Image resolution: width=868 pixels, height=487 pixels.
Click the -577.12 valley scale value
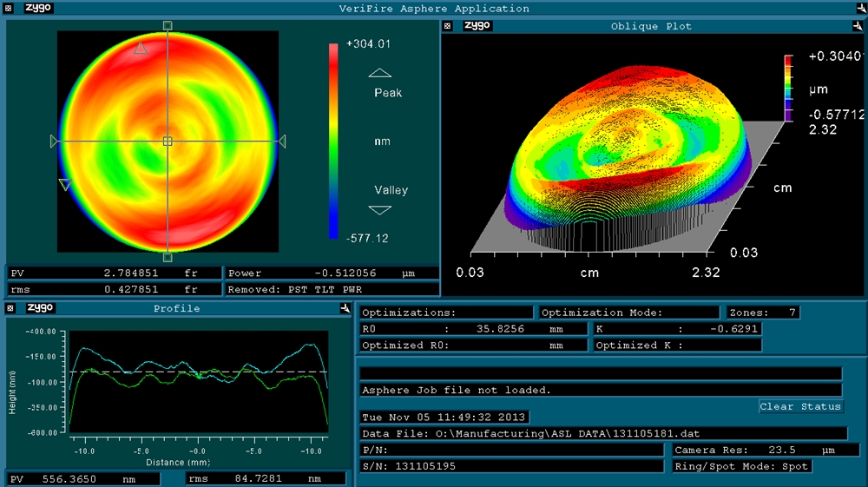pos(367,239)
